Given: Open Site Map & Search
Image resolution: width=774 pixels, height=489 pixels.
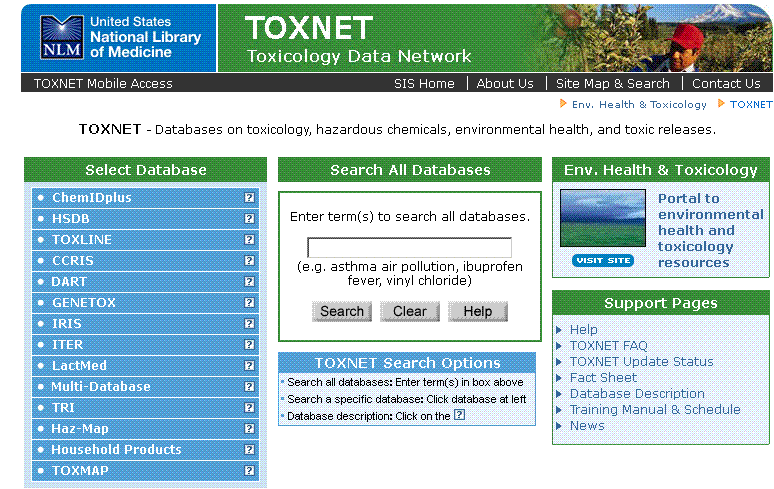Looking at the screenshot, I should click(613, 83).
